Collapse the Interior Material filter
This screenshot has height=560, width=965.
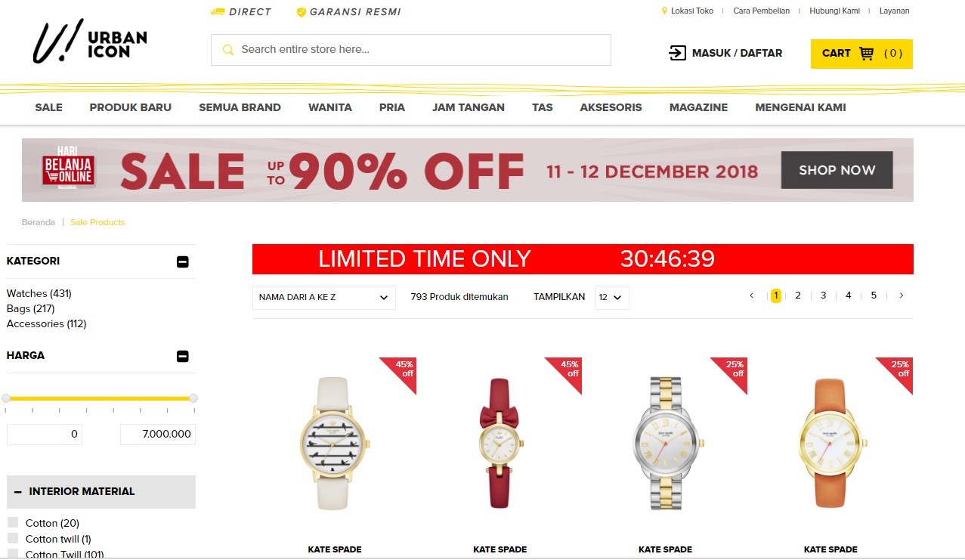tap(18, 491)
